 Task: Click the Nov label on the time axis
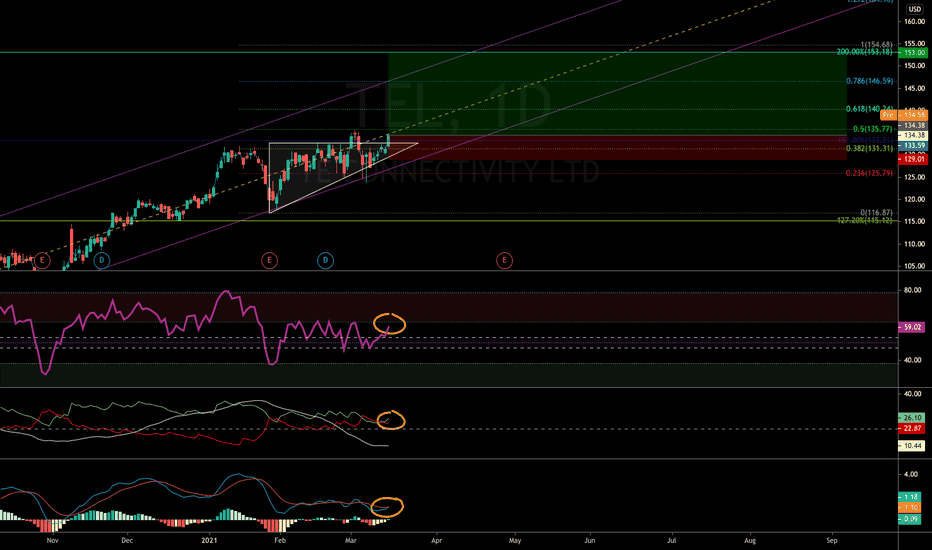click(52, 540)
